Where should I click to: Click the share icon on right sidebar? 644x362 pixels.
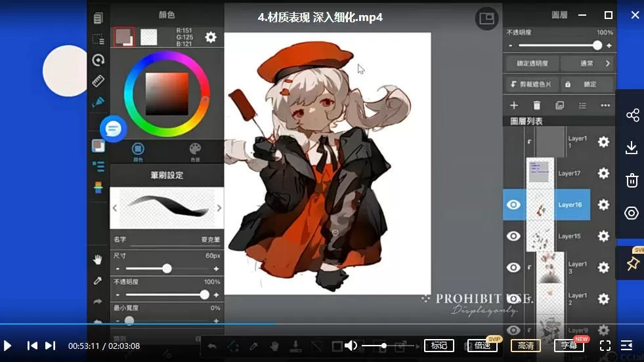(632, 115)
